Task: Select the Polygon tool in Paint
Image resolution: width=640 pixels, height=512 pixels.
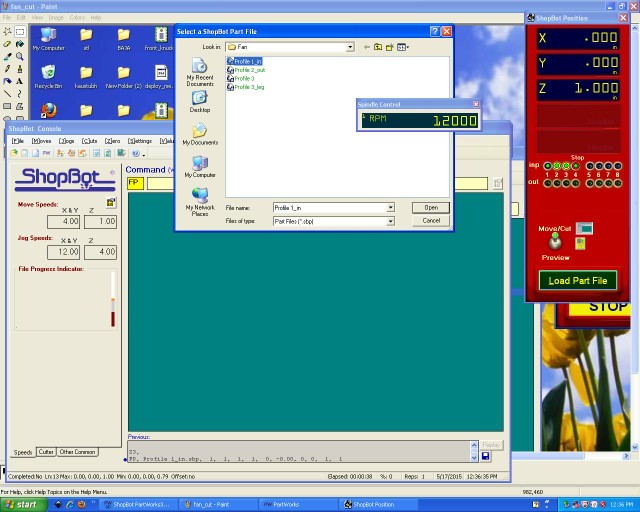Action: [20, 106]
